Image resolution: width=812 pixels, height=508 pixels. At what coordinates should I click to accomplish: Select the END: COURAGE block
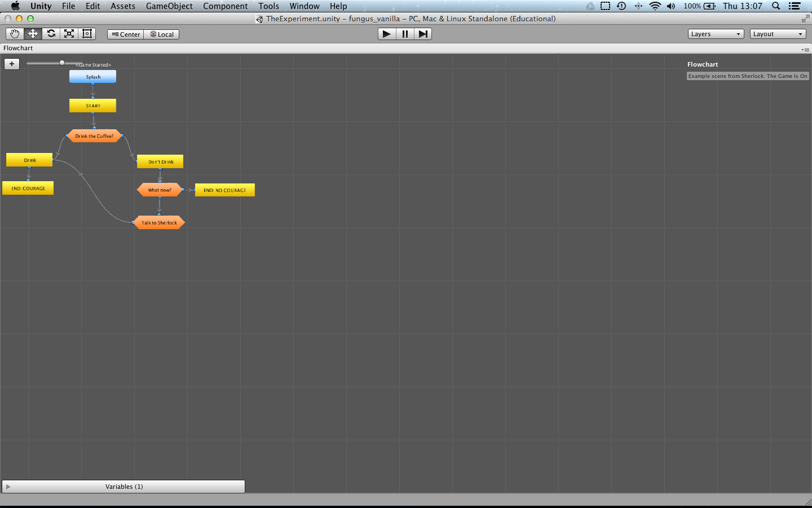pos(28,188)
